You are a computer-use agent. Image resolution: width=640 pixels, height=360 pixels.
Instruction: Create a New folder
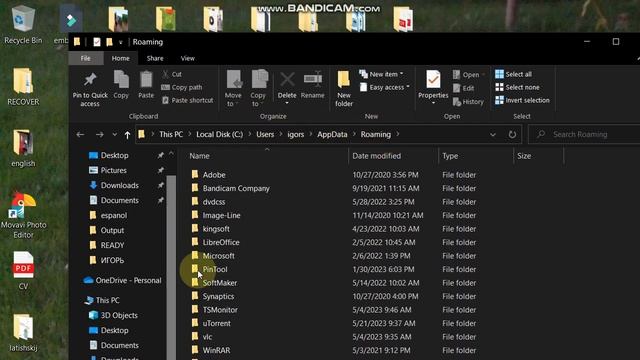pos(344,88)
